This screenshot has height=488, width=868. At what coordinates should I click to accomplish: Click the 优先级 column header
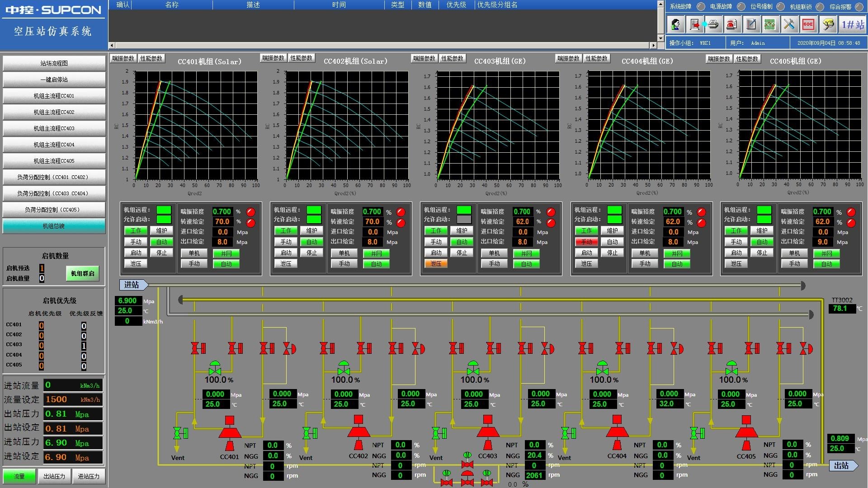click(456, 5)
